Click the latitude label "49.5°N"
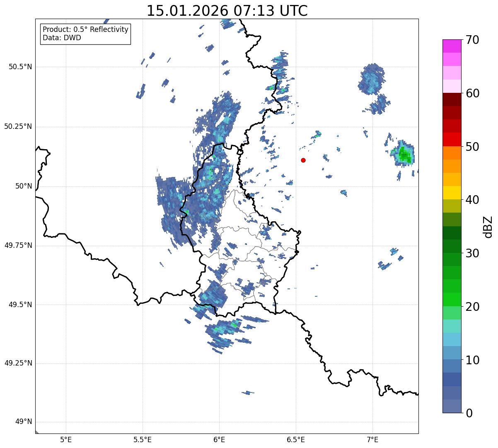 [20, 305]
